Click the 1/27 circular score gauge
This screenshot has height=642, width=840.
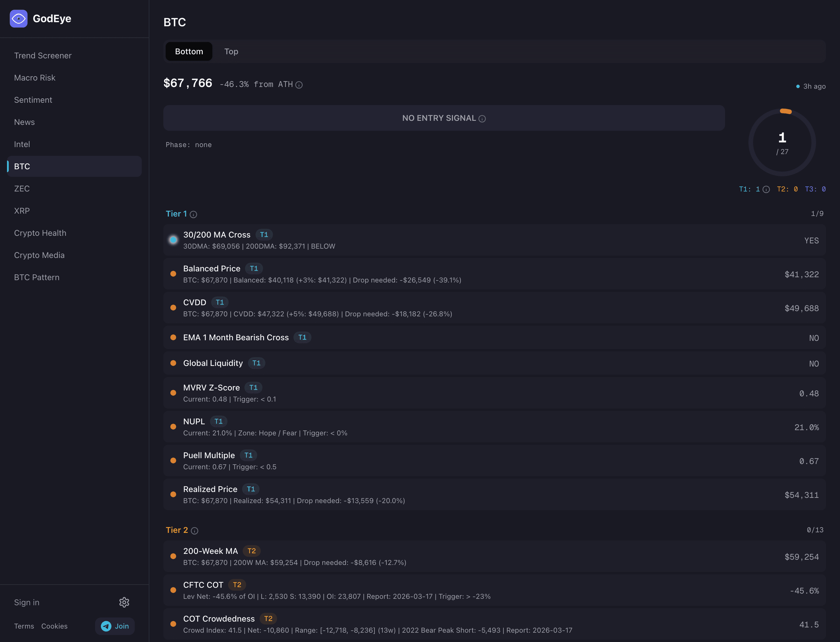(x=782, y=142)
